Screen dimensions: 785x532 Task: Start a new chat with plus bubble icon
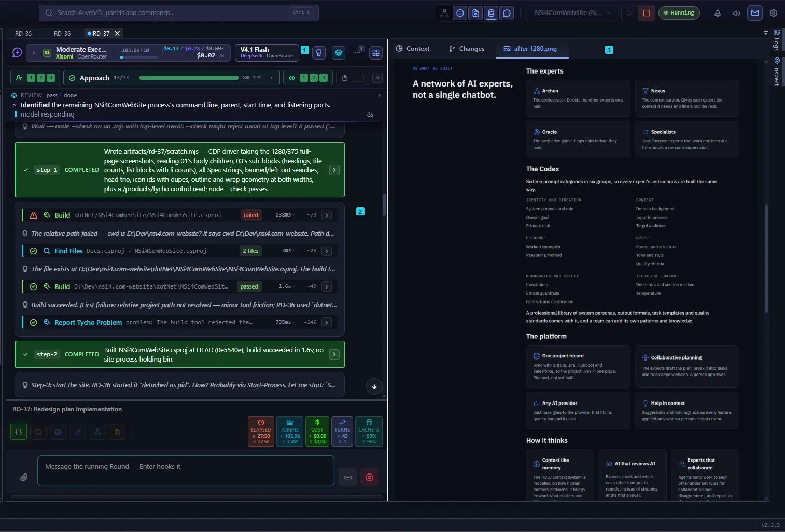pyautogui.click(x=17, y=52)
